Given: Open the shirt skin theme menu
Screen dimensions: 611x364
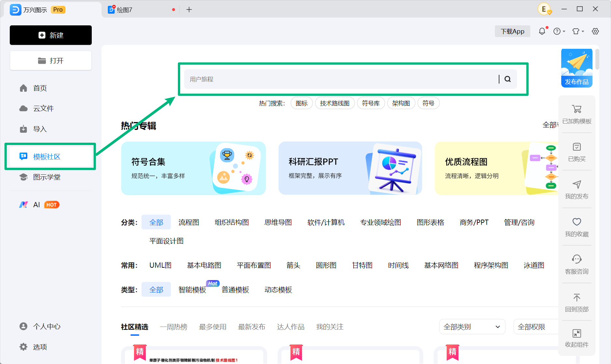Looking at the screenshot, I should pyautogui.click(x=578, y=31).
